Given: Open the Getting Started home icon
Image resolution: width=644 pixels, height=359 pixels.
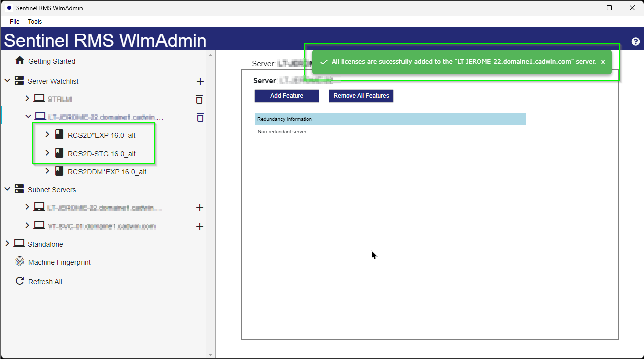Looking at the screenshot, I should (20, 61).
